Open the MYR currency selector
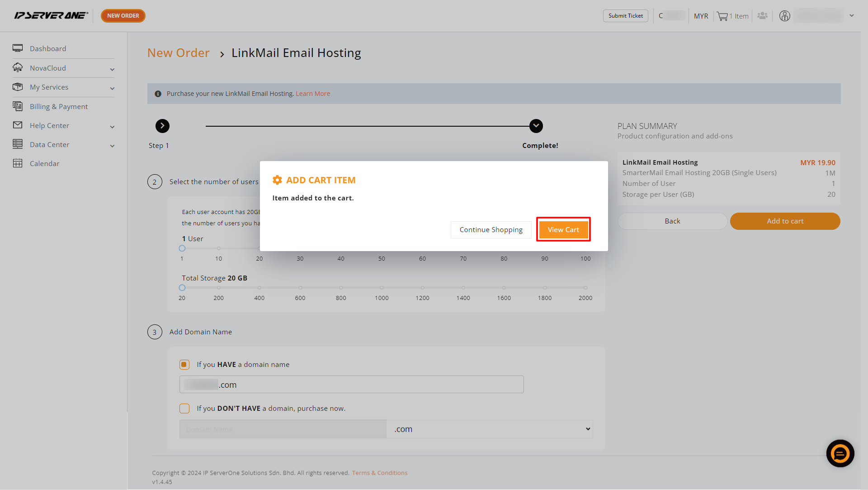The height and width of the screenshot is (490, 868). coord(701,16)
